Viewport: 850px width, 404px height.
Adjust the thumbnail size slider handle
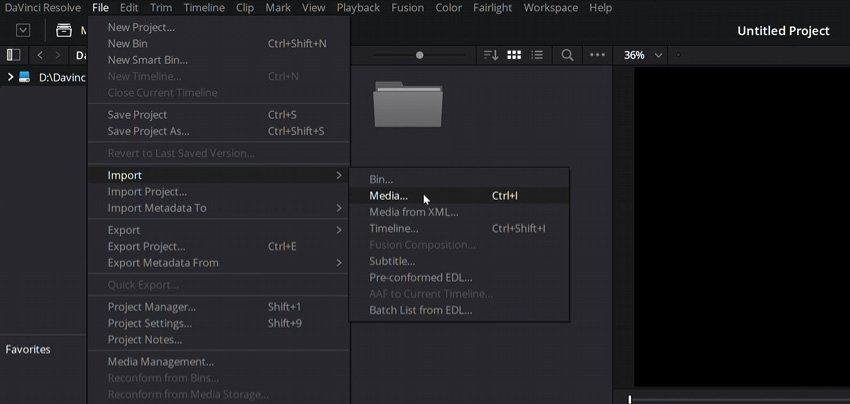coord(419,55)
